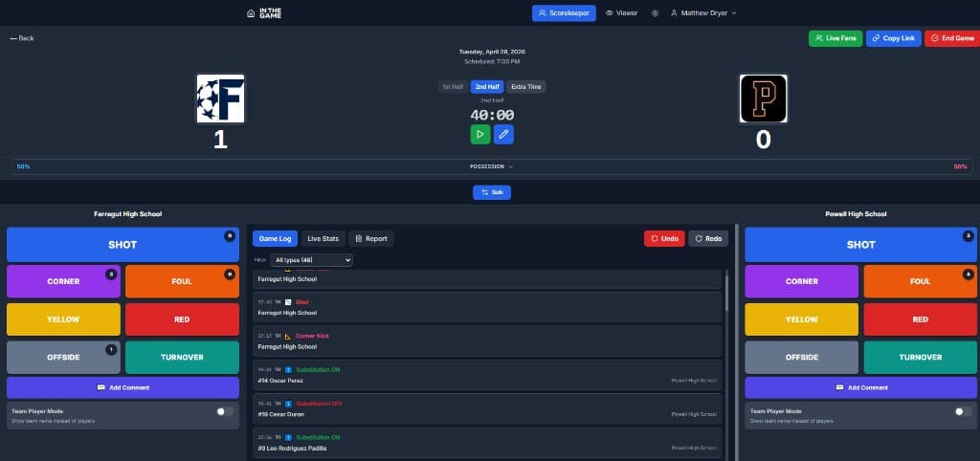The image size is (980, 461).
Task: Open the Sub substitution button
Action: tap(492, 192)
